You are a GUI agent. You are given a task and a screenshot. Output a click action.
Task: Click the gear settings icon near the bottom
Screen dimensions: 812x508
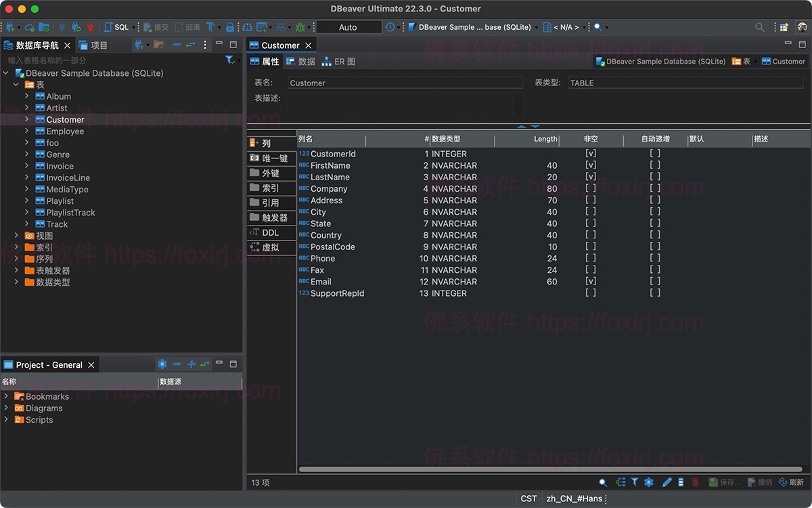(648, 482)
